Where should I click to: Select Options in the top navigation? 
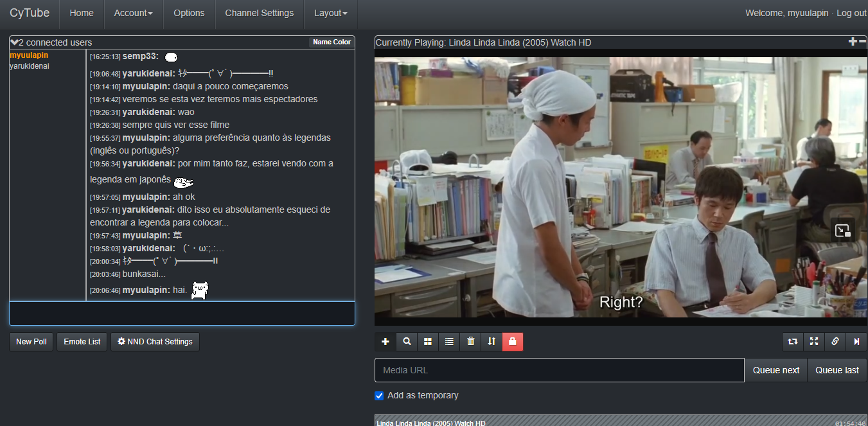pyautogui.click(x=189, y=13)
